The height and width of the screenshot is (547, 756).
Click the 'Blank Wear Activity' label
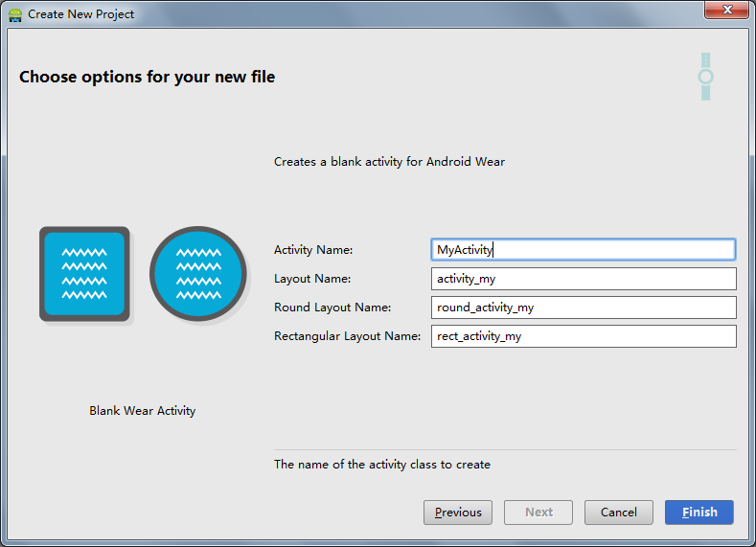(x=142, y=411)
